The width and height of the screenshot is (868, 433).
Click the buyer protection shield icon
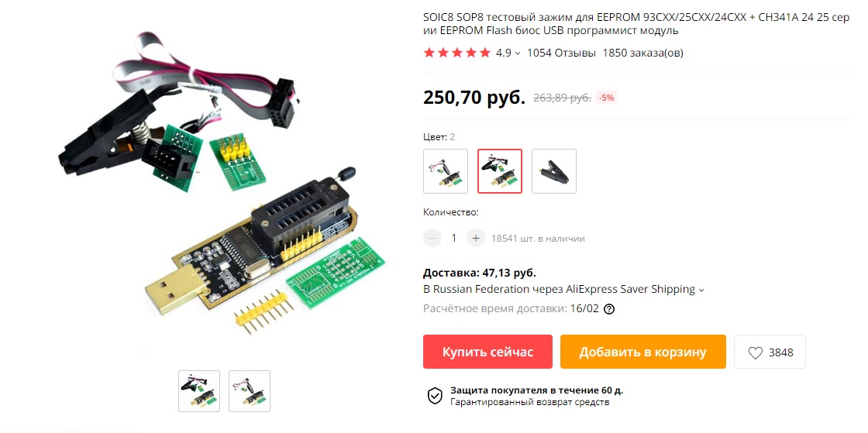(435, 395)
